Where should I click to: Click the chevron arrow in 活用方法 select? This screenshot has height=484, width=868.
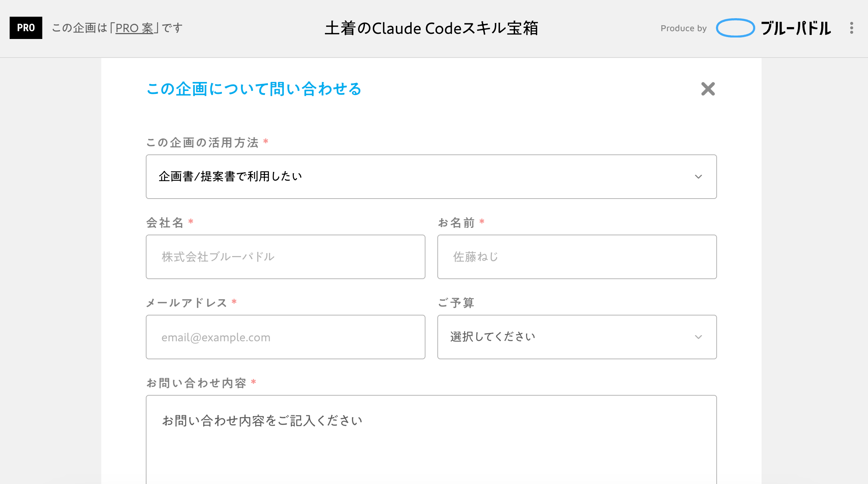pyautogui.click(x=698, y=177)
